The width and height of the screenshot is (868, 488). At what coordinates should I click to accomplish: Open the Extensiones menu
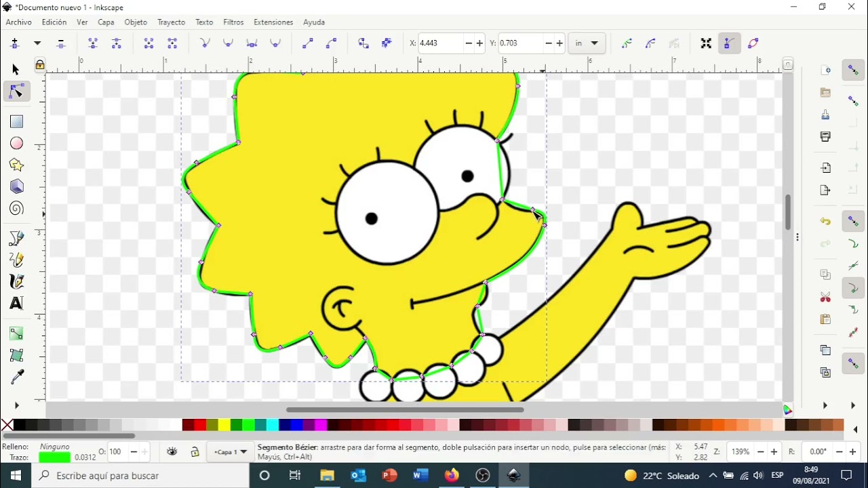(273, 22)
